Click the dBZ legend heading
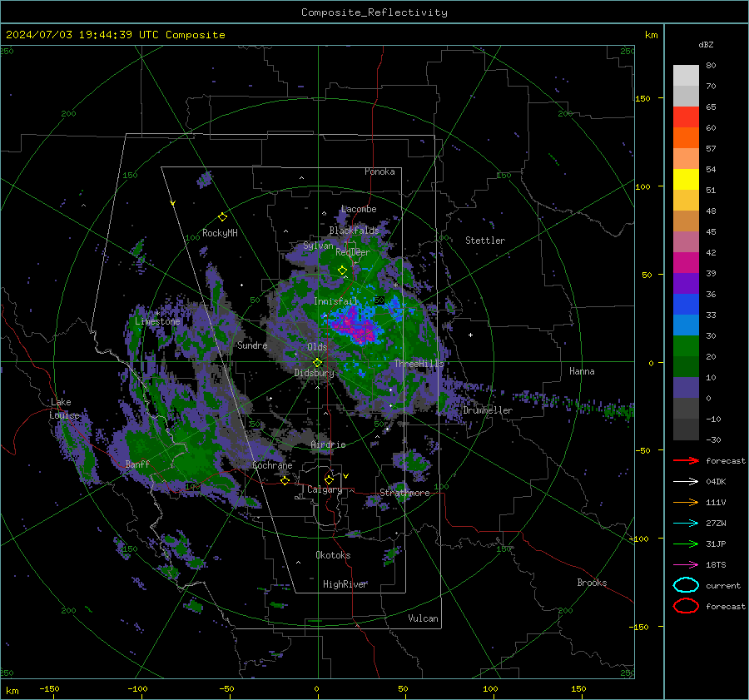This screenshot has width=749, height=700. [x=706, y=44]
